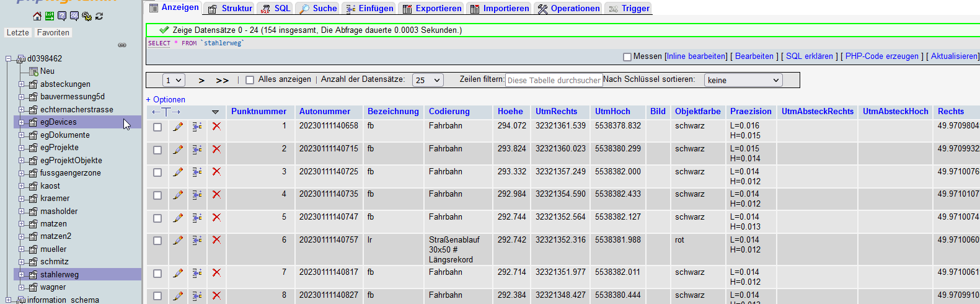Open the SQL query window icon
Viewport: 980px width, 304px height.
[x=74, y=16]
